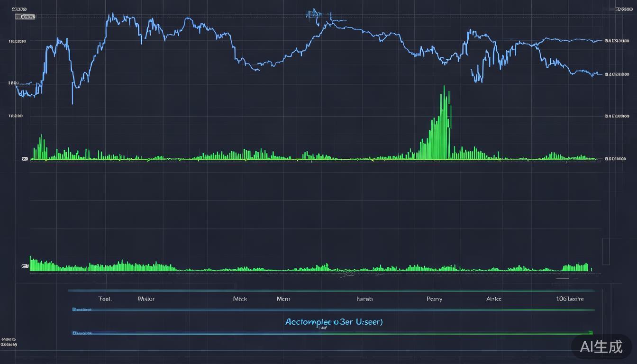Click the legend text at bottom left corner
Viewport: 637px width, 364px height.
click(9, 342)
